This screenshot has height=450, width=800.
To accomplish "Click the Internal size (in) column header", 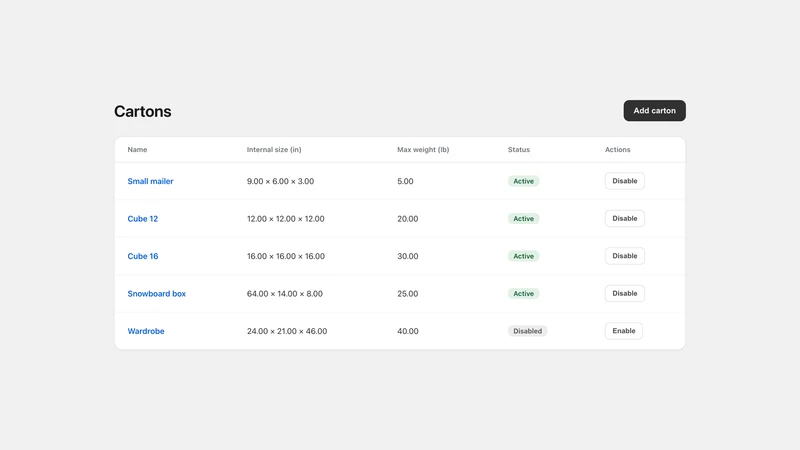I will pyautogui.click(x=274, y=149).
